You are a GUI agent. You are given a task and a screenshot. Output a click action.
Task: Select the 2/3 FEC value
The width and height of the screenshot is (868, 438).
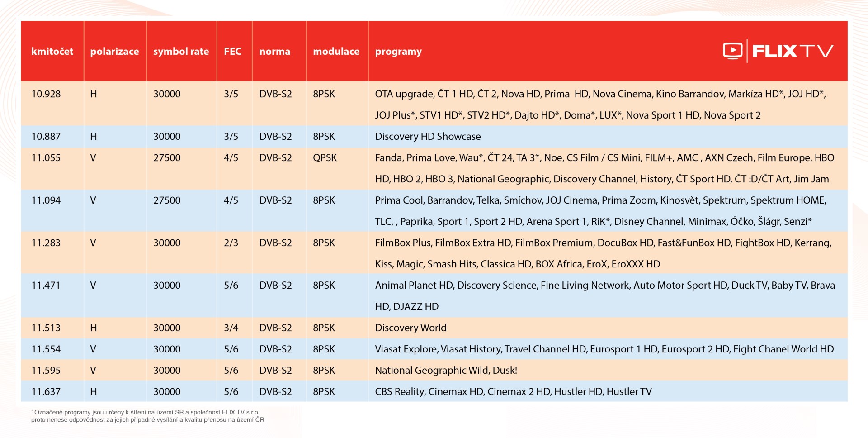[x=231, y=243]
